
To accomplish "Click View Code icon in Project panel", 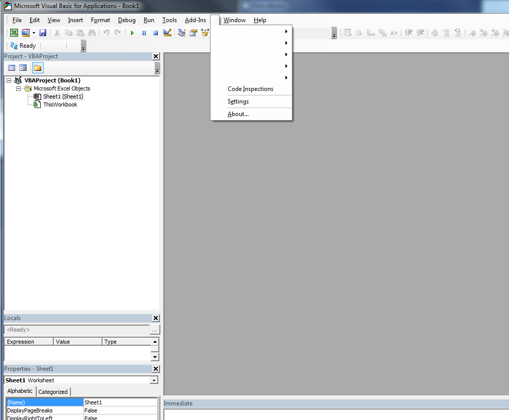I will point(12,68).
